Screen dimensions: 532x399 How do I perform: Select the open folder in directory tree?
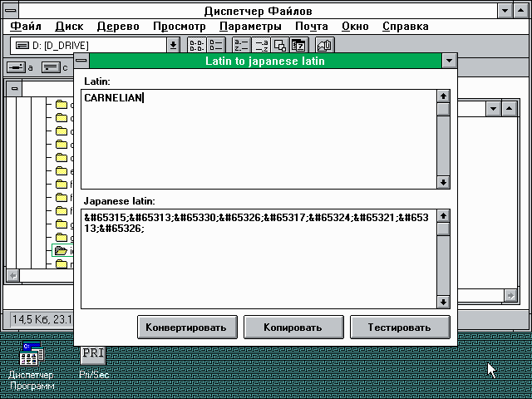[x=61, y=250]
